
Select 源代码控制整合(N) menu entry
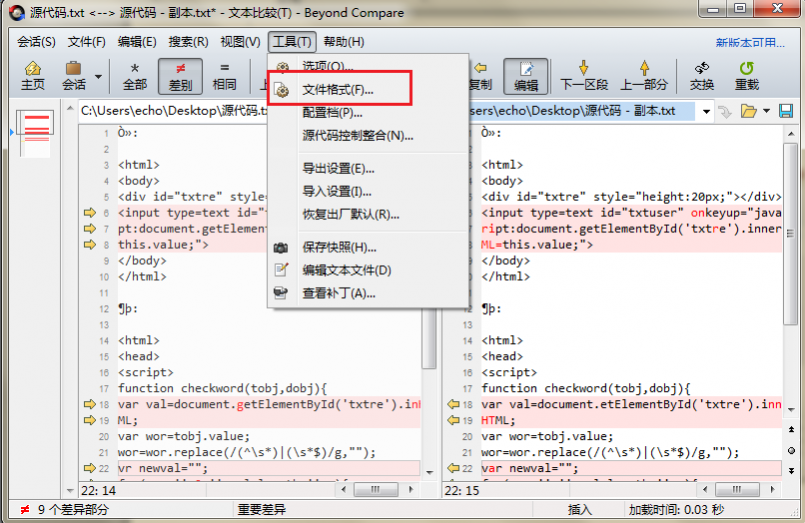(x=368, y=135)
